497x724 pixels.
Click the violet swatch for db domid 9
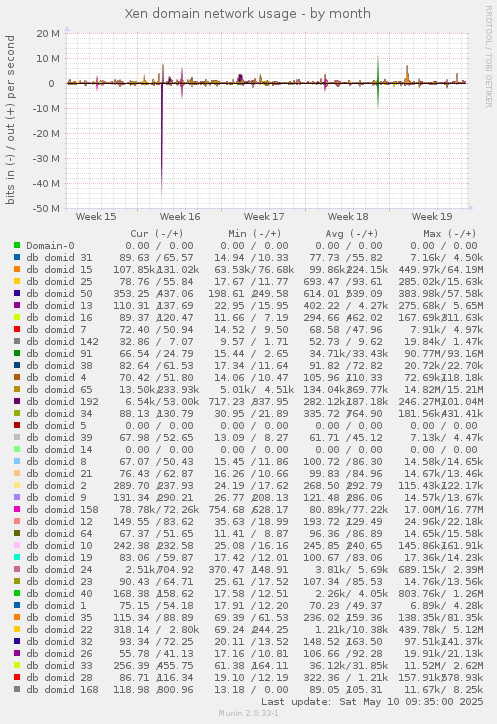point(17,498)
